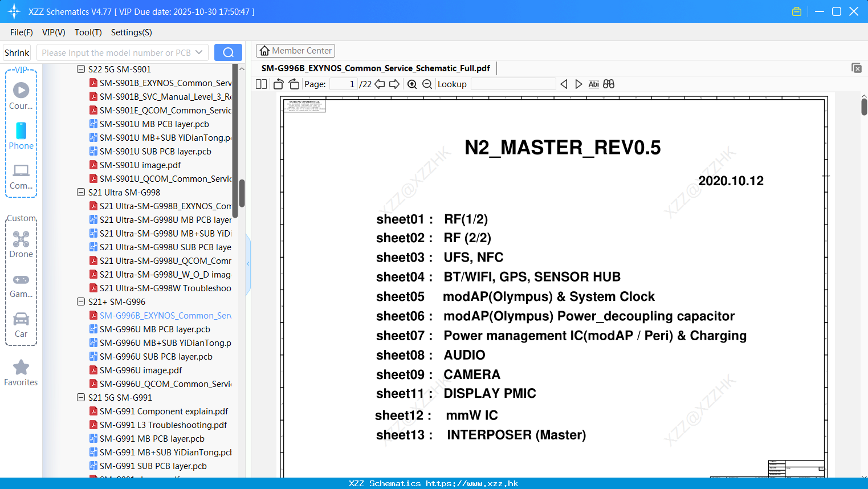The width and height of the screenshot is (868, 489).
Task: Click the file tree vertical scrollbar thumb
Action: point(242,194)
